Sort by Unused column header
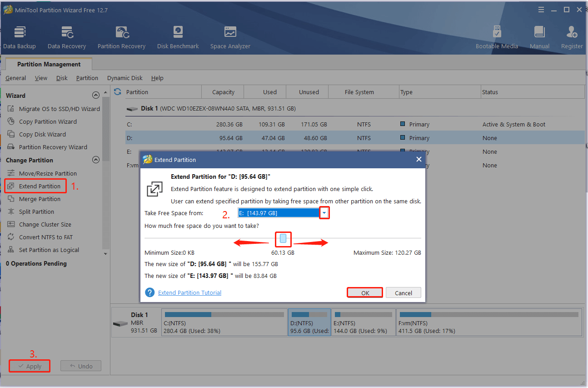The image size is (588, 388). pos(307,92)
